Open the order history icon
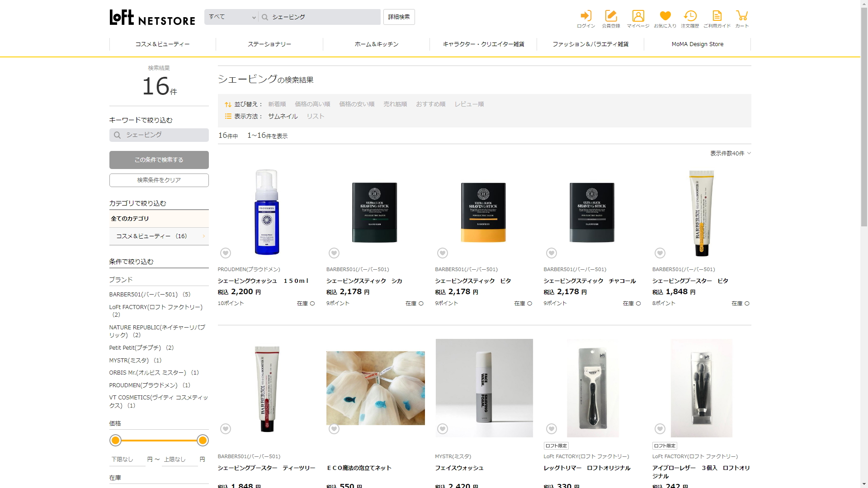Viewport: 868px width, 488px height. (x=690, y=16)
